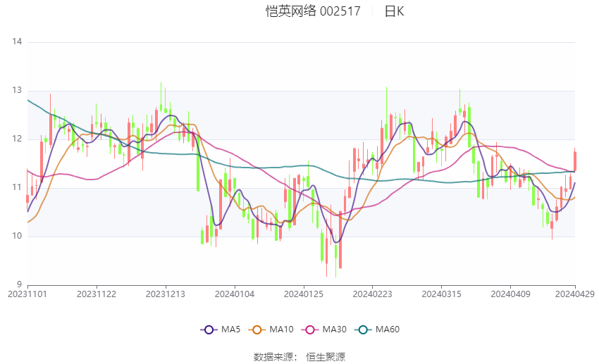Click the 14 y-axis value label
599x364 pixels.
coord(17,42)
